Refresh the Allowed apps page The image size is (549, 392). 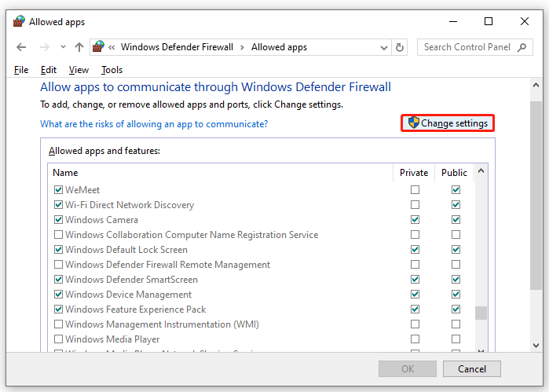pyautogui.click(x=400, y=47)
